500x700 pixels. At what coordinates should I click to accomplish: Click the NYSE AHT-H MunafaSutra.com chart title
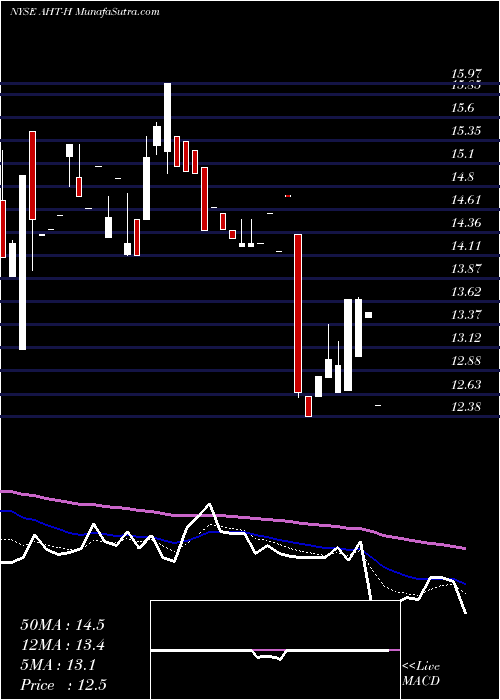point(84,12)
